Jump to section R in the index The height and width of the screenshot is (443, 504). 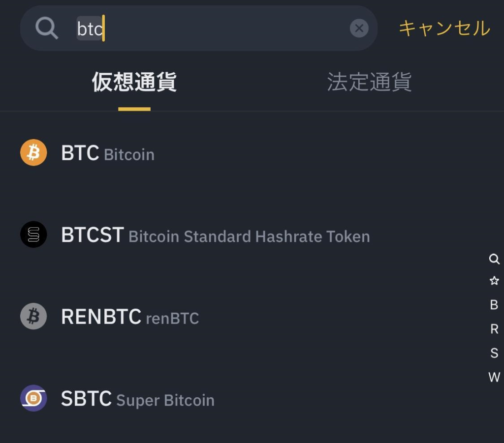coord(493,329)
